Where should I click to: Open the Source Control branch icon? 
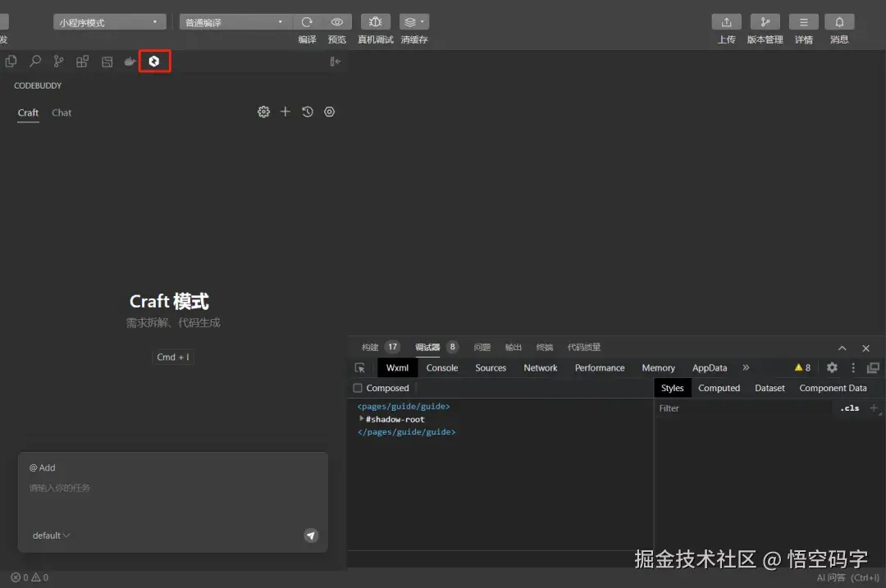pyautogui.click(x=57, y=61)
